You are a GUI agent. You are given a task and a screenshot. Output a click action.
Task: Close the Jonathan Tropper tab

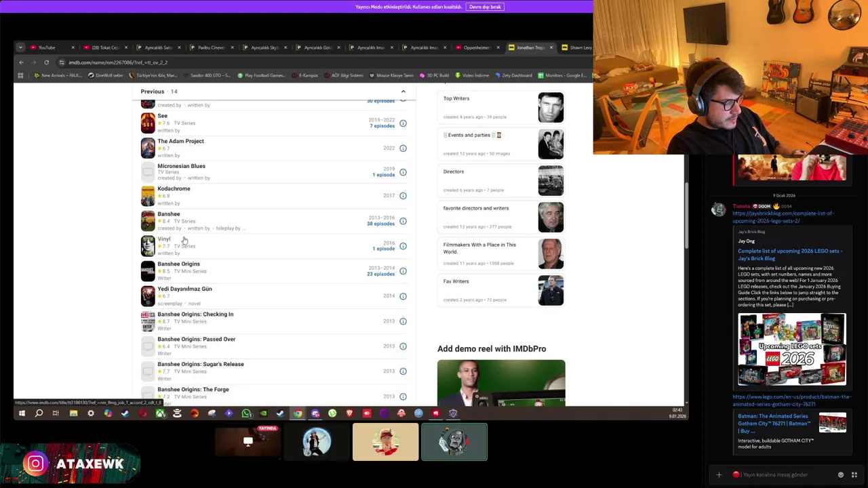click(x=551, y=47)
